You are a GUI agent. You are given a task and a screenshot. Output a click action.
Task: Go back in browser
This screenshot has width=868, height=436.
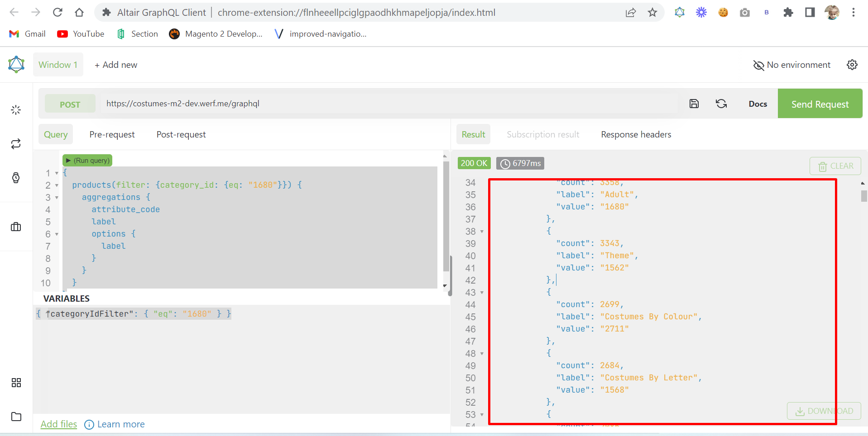[x=14, y=12]
